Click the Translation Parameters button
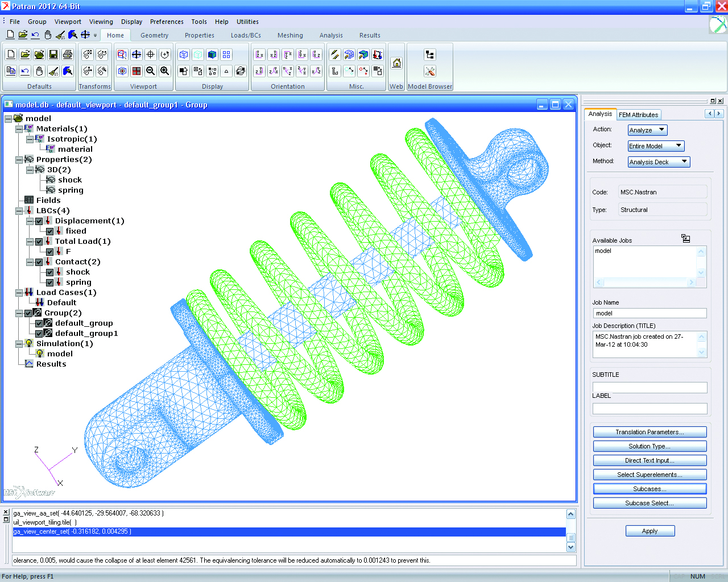Image resolution: width=728 pixels, height=582 pixels. pos(650,432)
